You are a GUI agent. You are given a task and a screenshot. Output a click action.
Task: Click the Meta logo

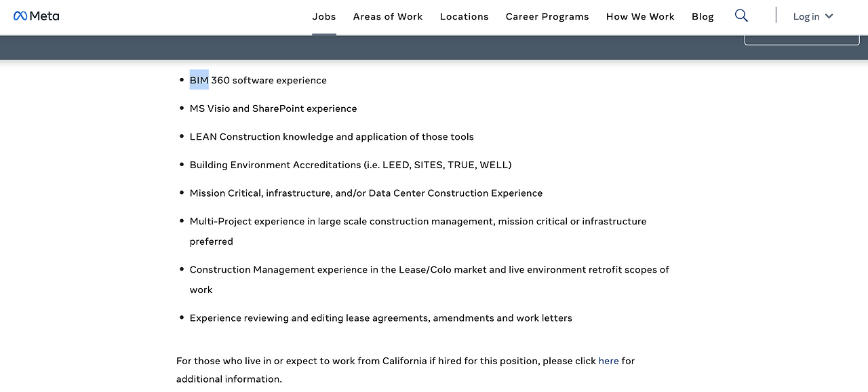(x=37, y=16)
